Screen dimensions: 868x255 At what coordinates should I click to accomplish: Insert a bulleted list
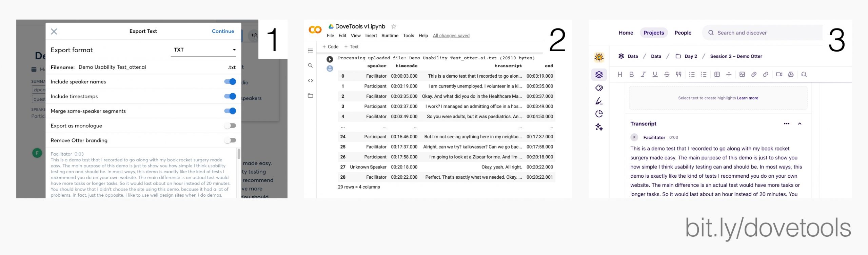pos(692,75)
